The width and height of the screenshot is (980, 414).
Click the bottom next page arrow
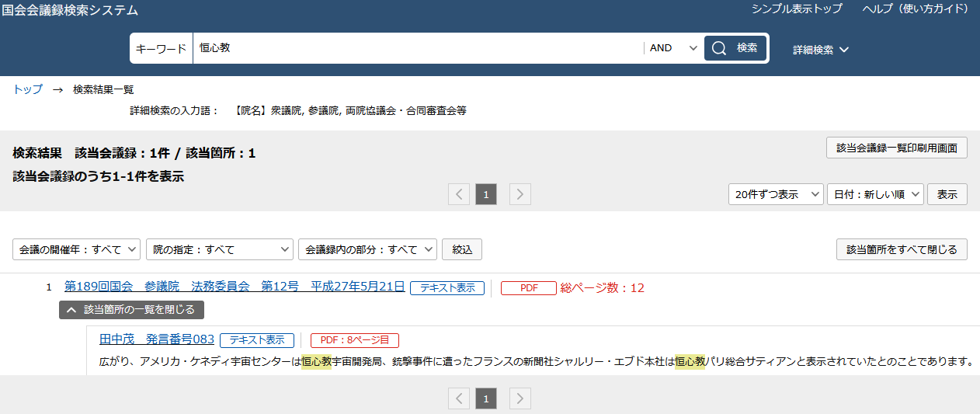[520, 399]
